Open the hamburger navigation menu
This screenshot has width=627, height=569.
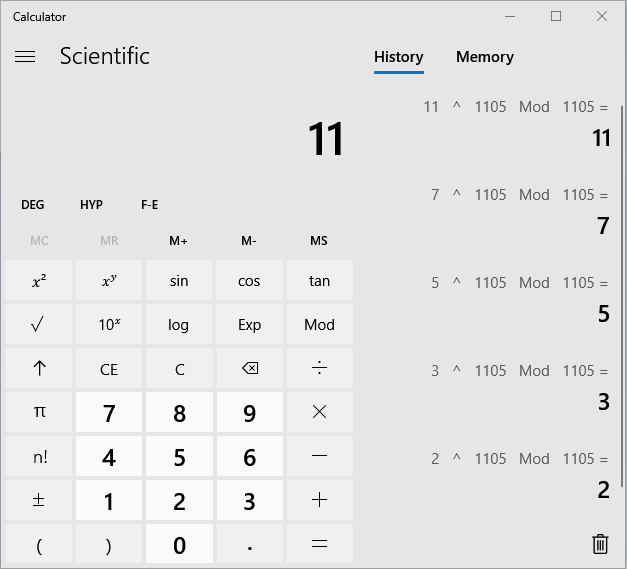(x=25, y=57)
